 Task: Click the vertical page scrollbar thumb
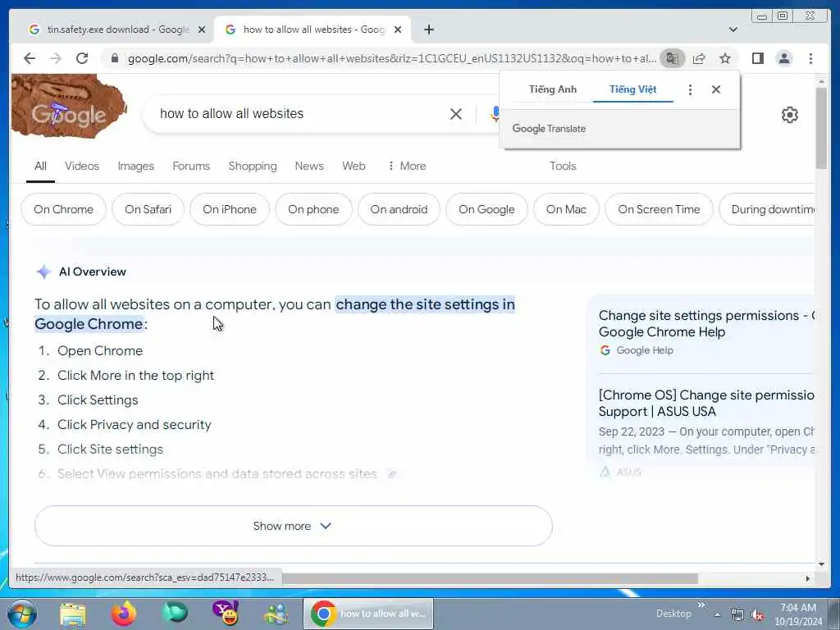(821, 127)
